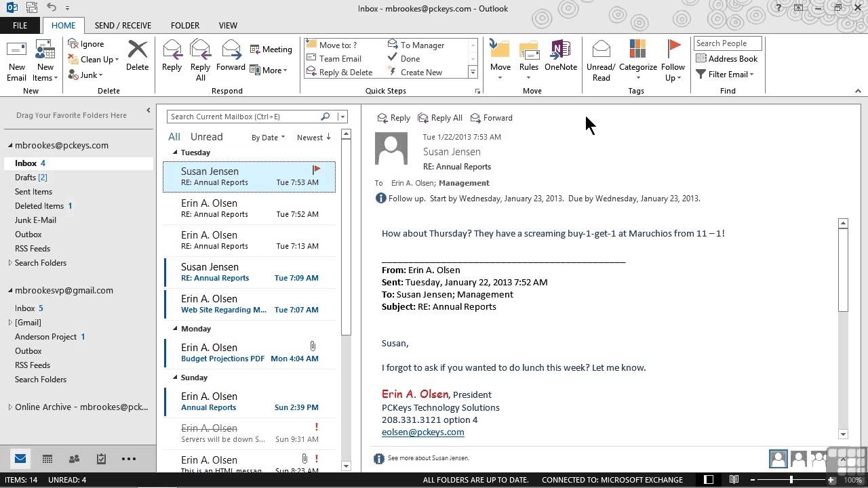Open the FILE tab
The image size is (868, 488).
click(20, 25)
